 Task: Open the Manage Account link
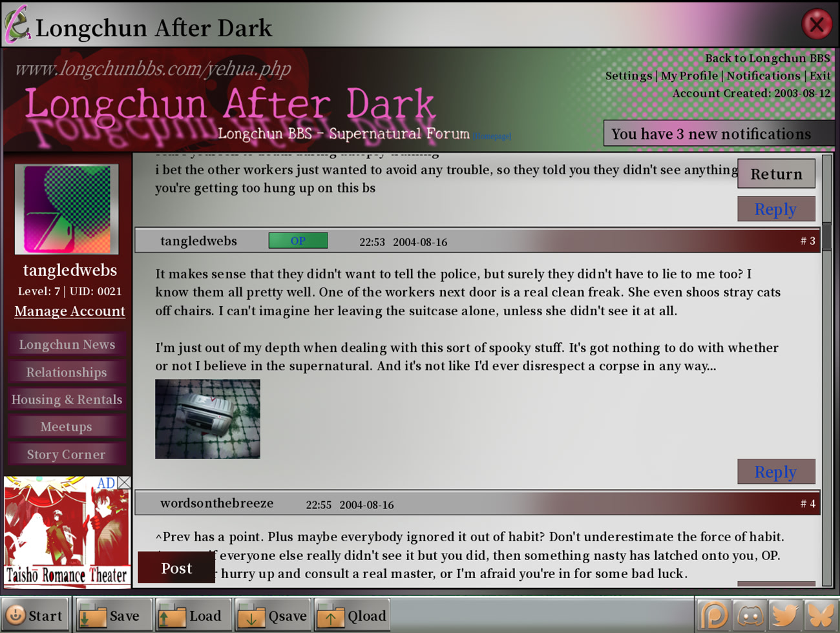point(70,311)
